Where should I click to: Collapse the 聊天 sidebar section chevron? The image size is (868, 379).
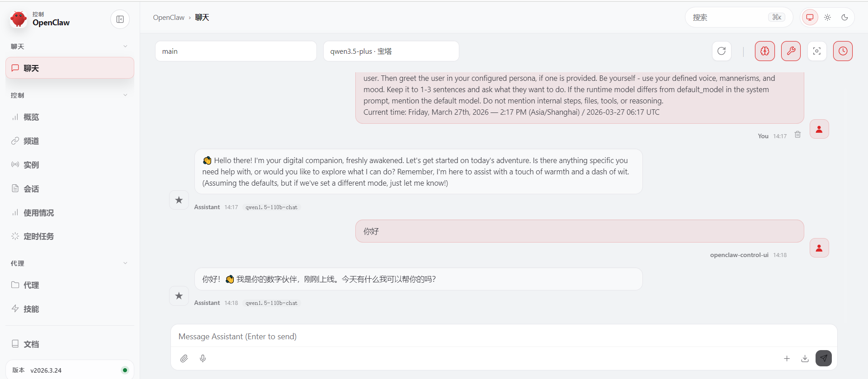pos(125,47)
